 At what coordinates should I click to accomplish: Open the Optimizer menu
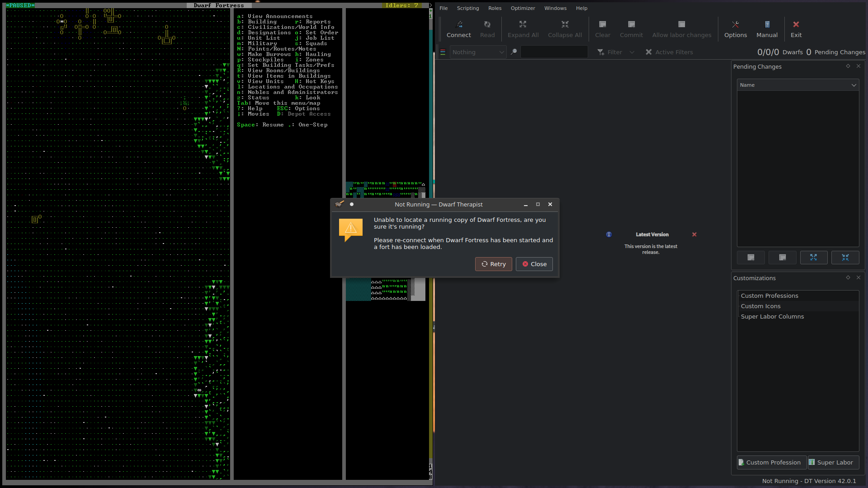(523, 8)
